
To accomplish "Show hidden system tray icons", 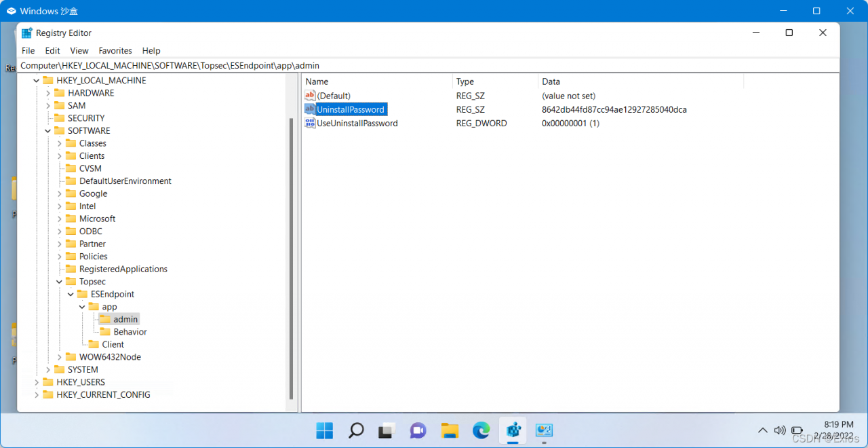I will (763, 430).
